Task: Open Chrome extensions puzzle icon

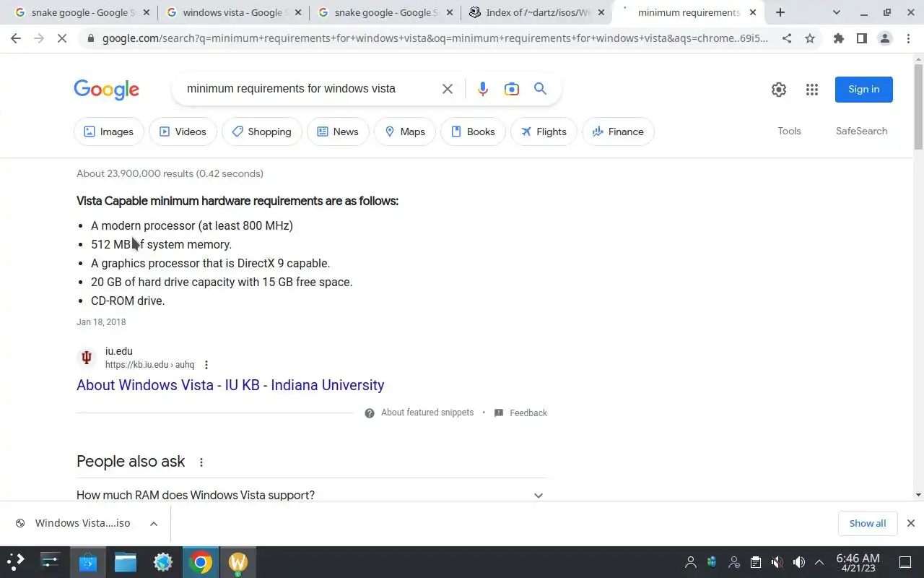Action: [x=839, y=38]
